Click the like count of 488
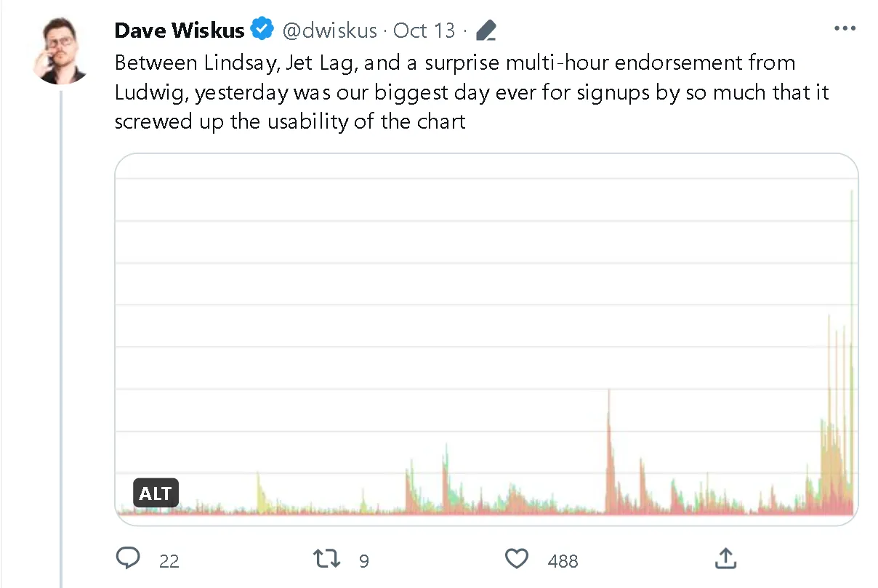The height and width of the screenshot is (588, 878). [563, 560]
